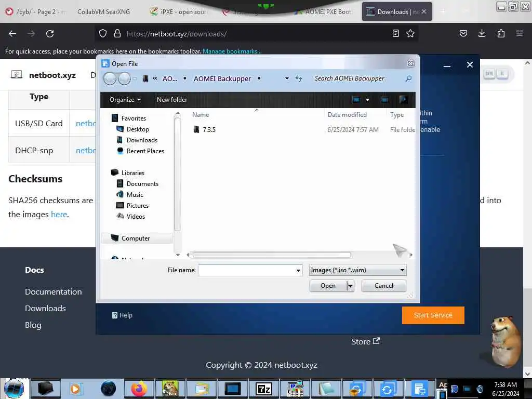Image resolution: width=532 pixels, height=399 pixels.
Task: Open the Blog footer link
Action: point(33,325)
